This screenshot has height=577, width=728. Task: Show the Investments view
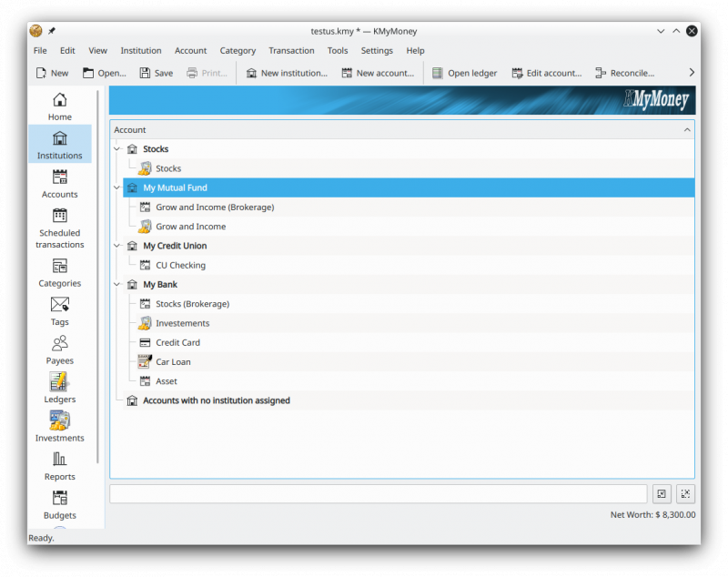59,427
